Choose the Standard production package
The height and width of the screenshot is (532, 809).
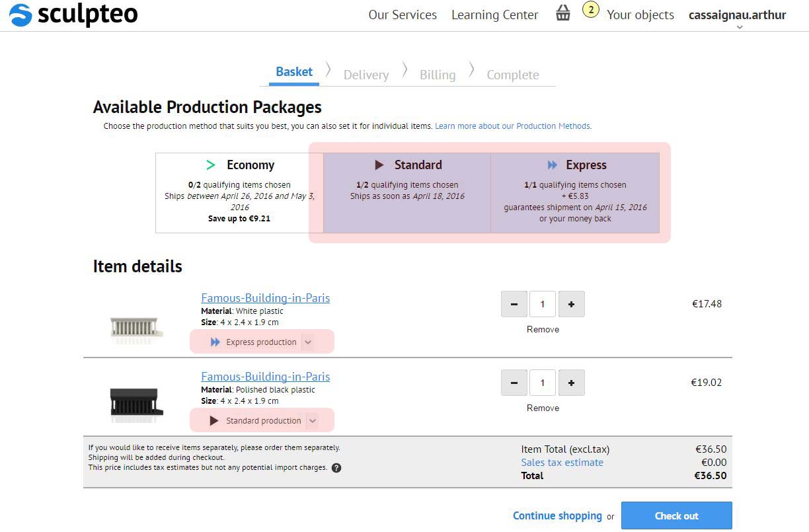(407, 193)
